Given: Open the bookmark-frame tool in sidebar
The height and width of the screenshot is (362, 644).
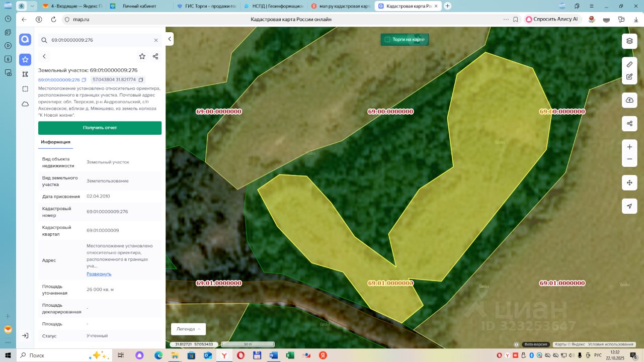Looking at the screenshot, I should pos(25,74).
